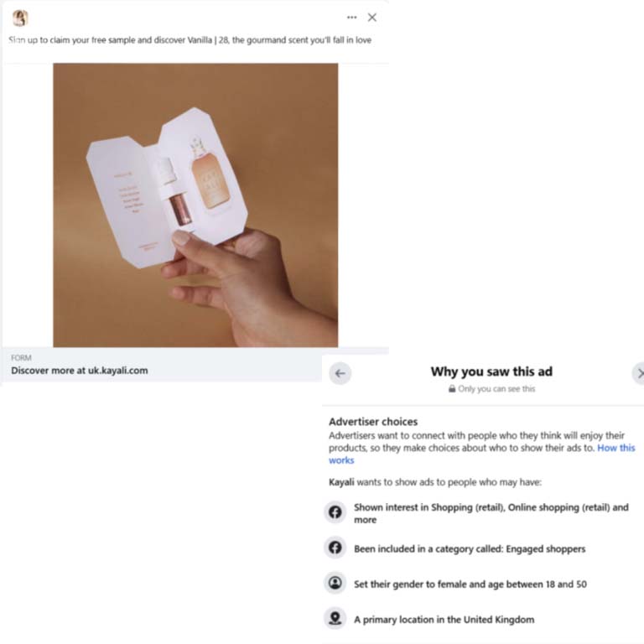644x644 pixels.
Task: Go back using the arrow in the ad panel
Action: pos(340,373)
